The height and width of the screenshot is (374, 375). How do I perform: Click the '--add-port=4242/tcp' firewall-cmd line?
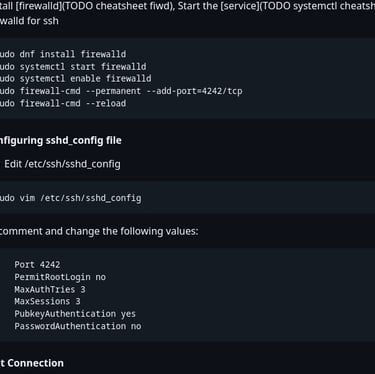(x=121, y=91)
